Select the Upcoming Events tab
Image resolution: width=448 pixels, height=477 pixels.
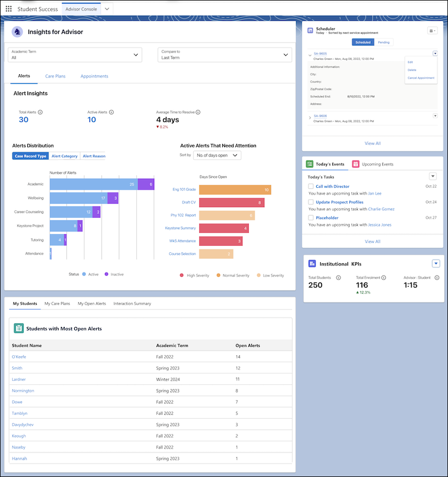(x=373, y=164)
